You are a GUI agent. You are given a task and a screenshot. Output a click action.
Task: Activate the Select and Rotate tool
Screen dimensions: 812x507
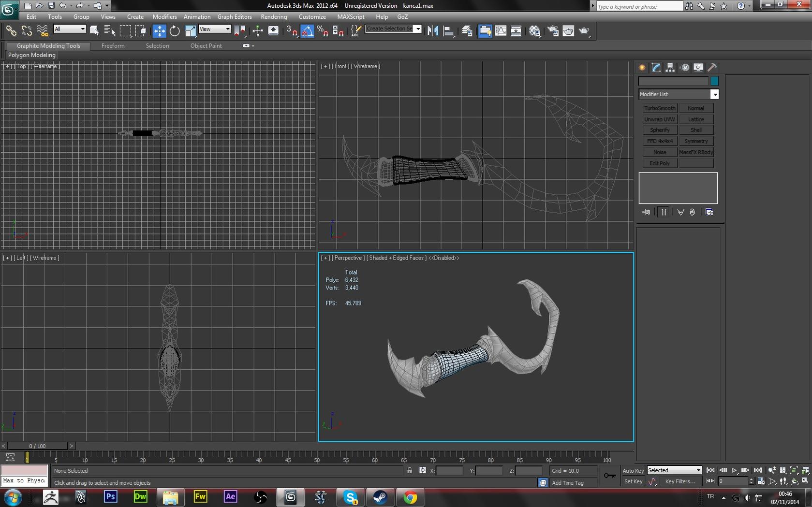[175, 31]
